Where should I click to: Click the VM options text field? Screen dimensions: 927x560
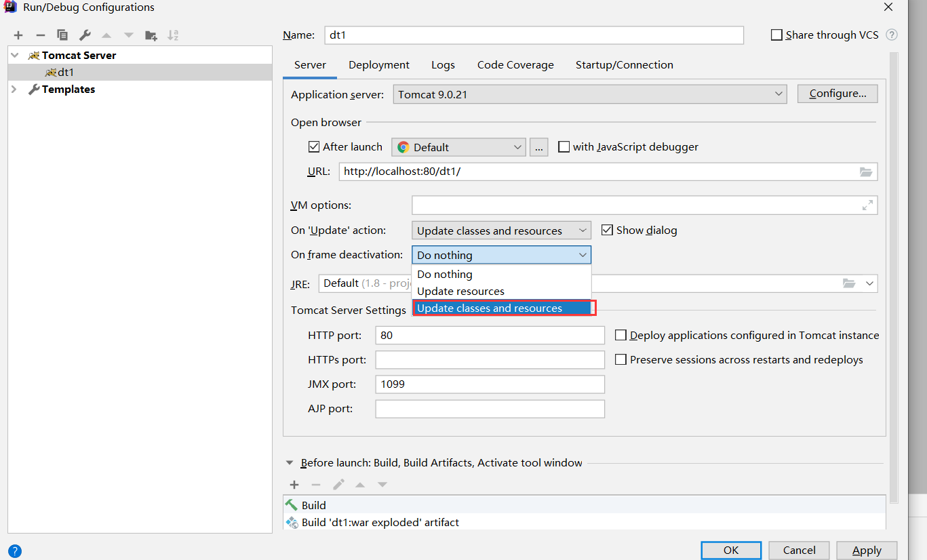pyautogui.click(x=644, y=205)
